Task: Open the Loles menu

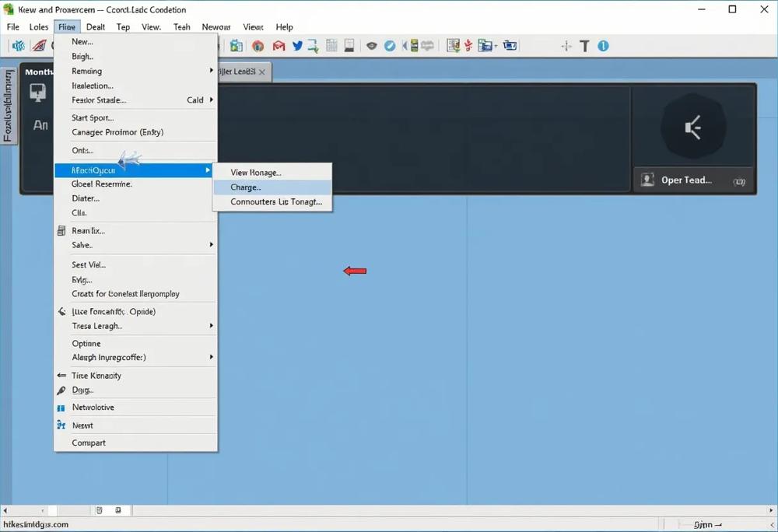Action: point(39,27)
